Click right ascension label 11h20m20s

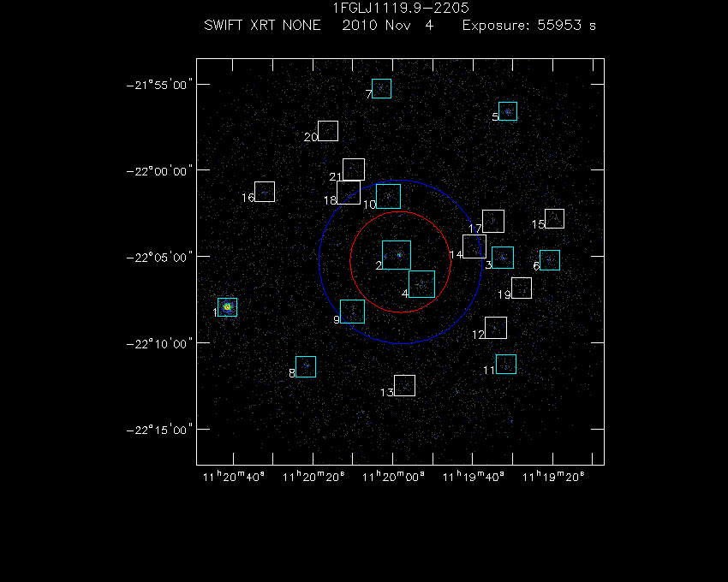click(313, 477)
